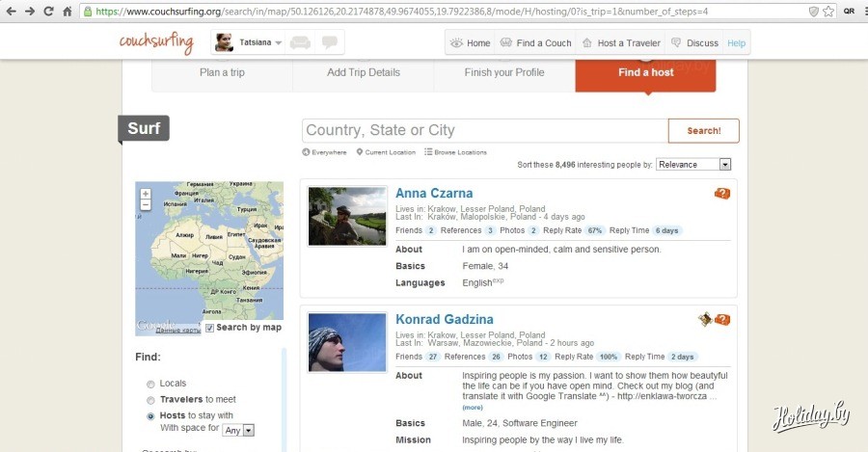
Task: Click the badge icon beside Konrad Gadzina's couch icon
Action: click(x=706, y=319)
